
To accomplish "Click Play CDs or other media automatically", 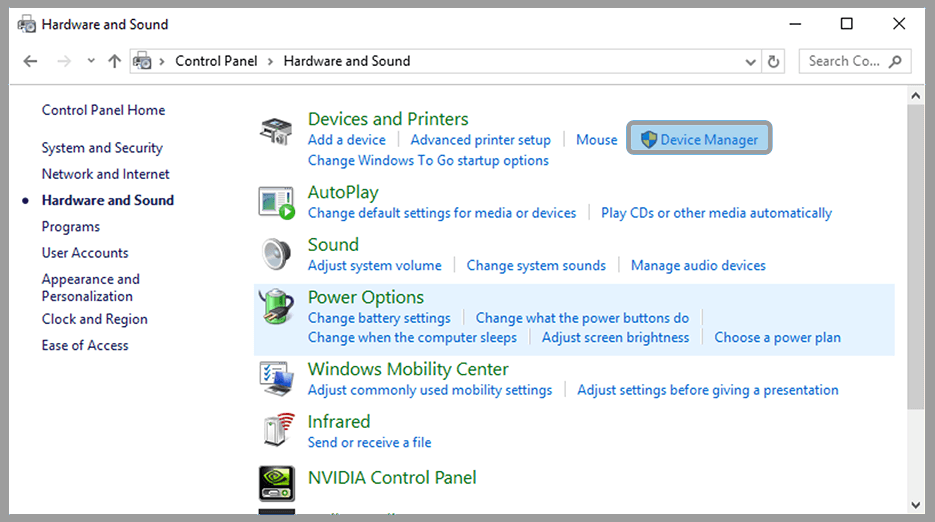I will (716, 213).
